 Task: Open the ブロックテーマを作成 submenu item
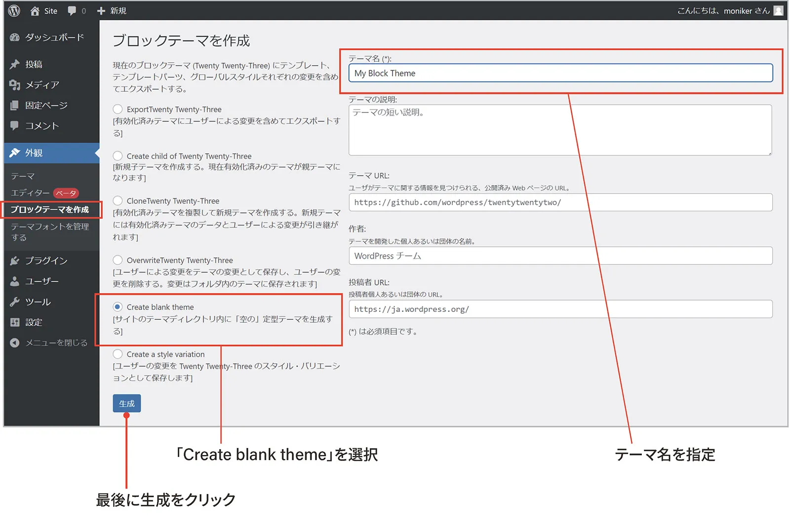[x=50, y=210]
